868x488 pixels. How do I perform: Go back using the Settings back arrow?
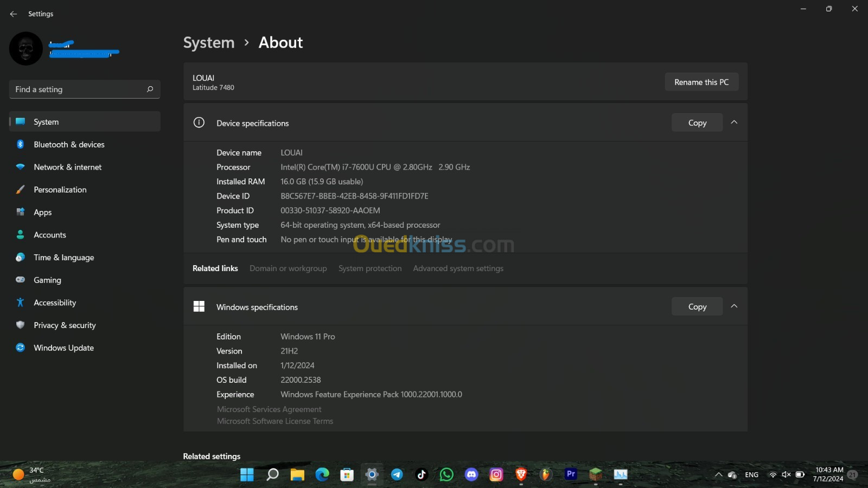coord(14,14)
